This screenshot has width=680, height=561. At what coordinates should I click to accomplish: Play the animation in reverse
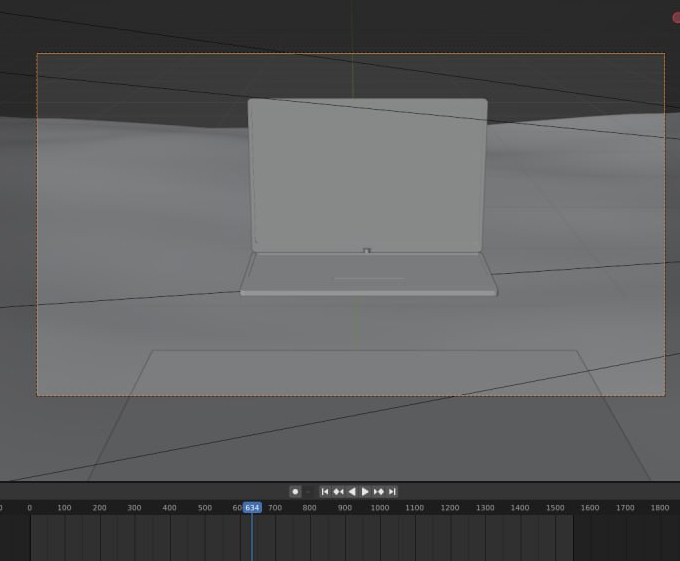point(352,492)
